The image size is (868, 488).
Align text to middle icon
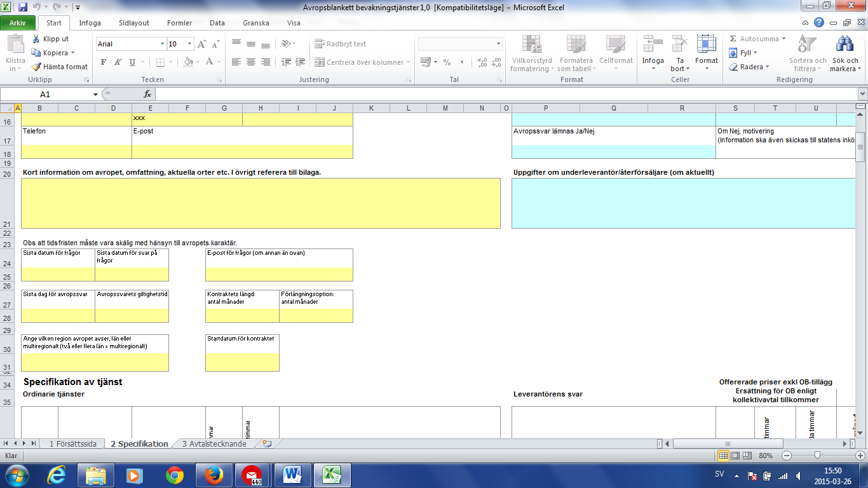pyautogui.click(x=251, y=44)
